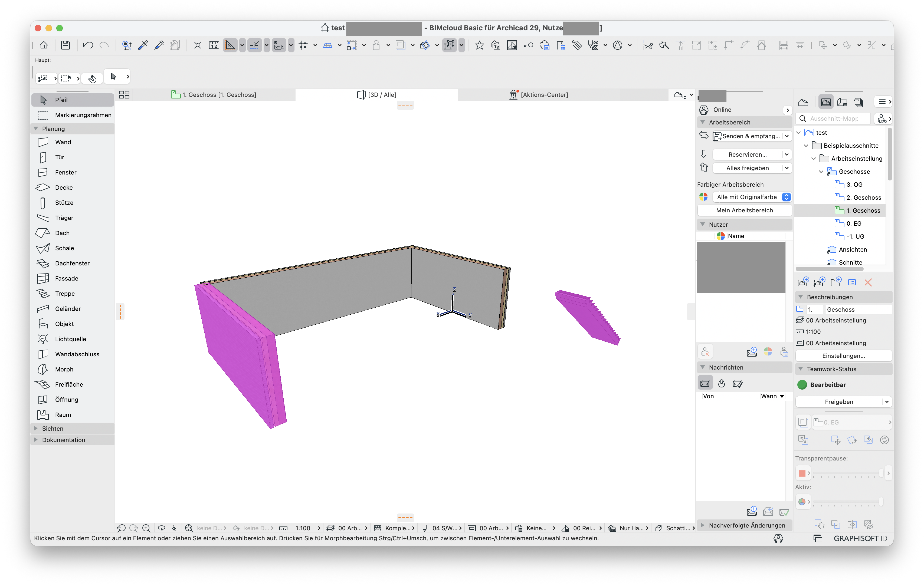
Task: Select the Morph tool
Action: (x=73, y=369)
